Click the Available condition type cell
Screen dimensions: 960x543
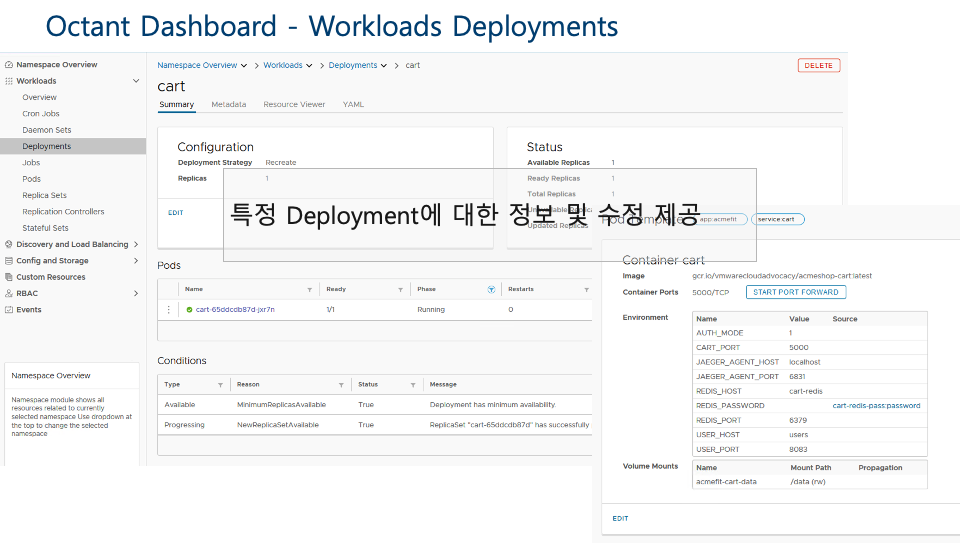(x=179, y=405)
